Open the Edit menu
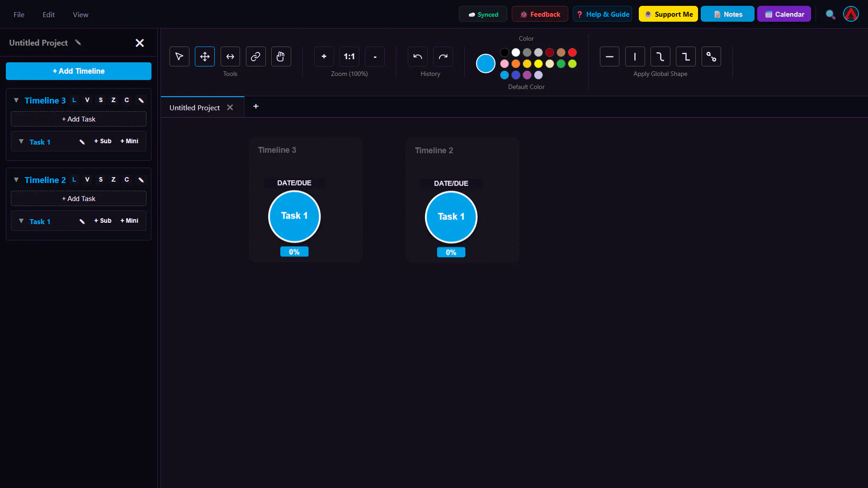The height and width of the screenshot is (488, 868). [48, 14]
